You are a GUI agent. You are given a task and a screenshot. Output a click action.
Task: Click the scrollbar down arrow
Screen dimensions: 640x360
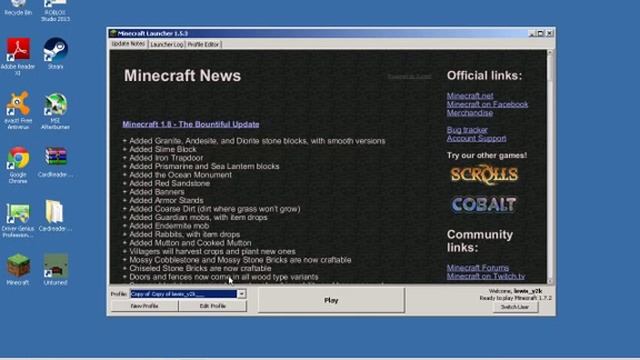550,281
